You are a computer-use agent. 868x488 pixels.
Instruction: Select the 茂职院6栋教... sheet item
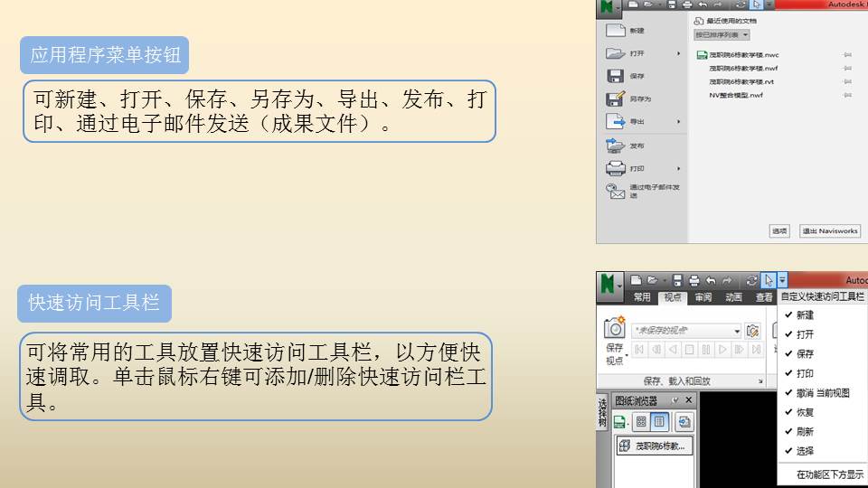click(655, 446)
